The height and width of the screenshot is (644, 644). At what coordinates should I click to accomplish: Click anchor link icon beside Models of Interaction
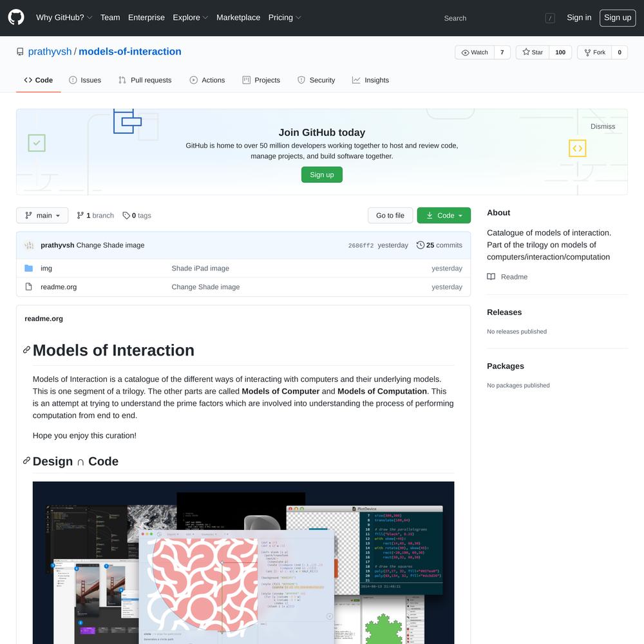tap(26, 350)
